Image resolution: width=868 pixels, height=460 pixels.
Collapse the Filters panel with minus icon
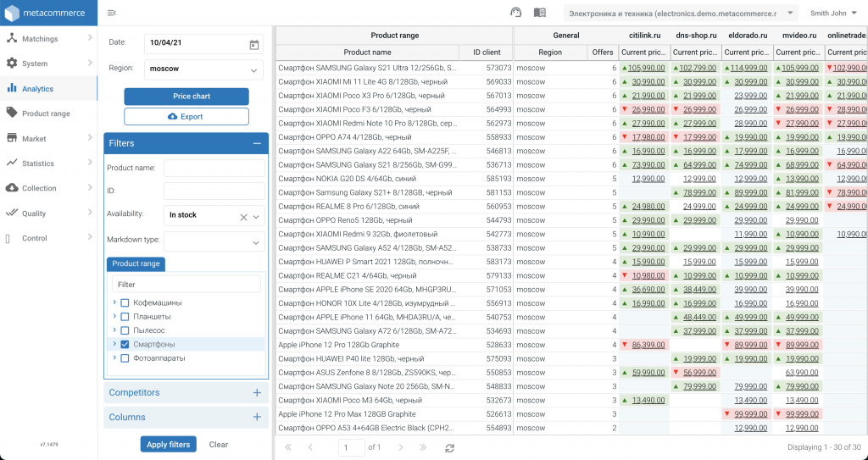[x=257, y=143]
